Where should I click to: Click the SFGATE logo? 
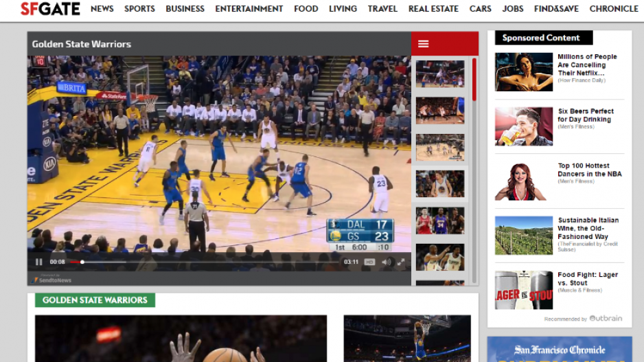point(50,9)
